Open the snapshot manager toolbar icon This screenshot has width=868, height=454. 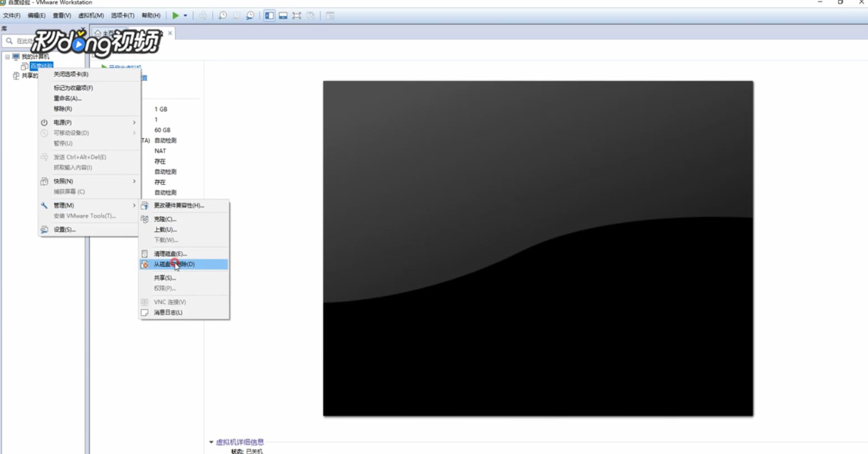click(250, 16)
